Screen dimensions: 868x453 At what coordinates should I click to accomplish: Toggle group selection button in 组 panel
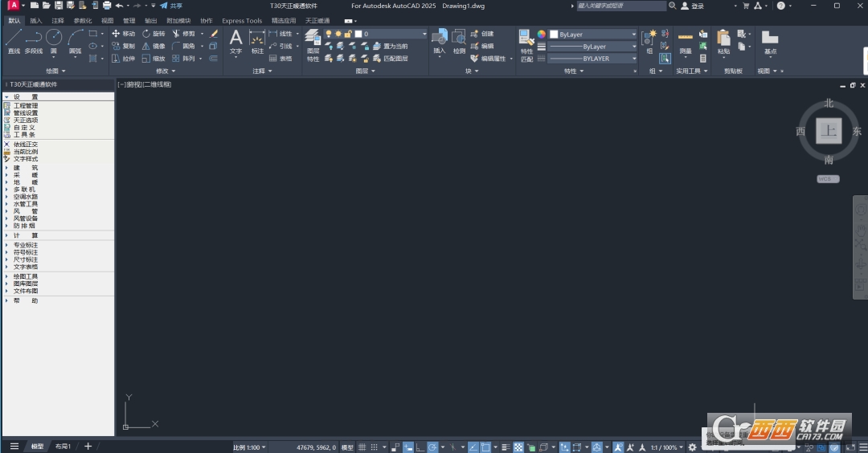point(665,58)
